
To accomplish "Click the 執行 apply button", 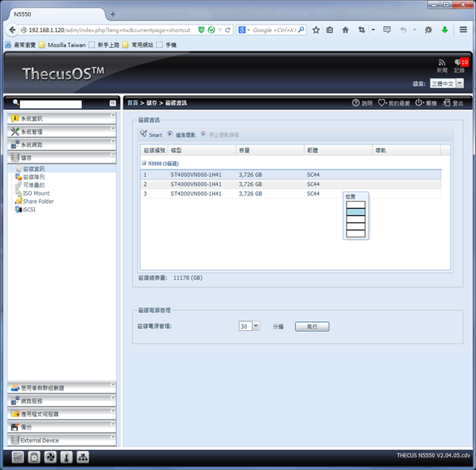I will pyautogui.click(x=312, y=326).
